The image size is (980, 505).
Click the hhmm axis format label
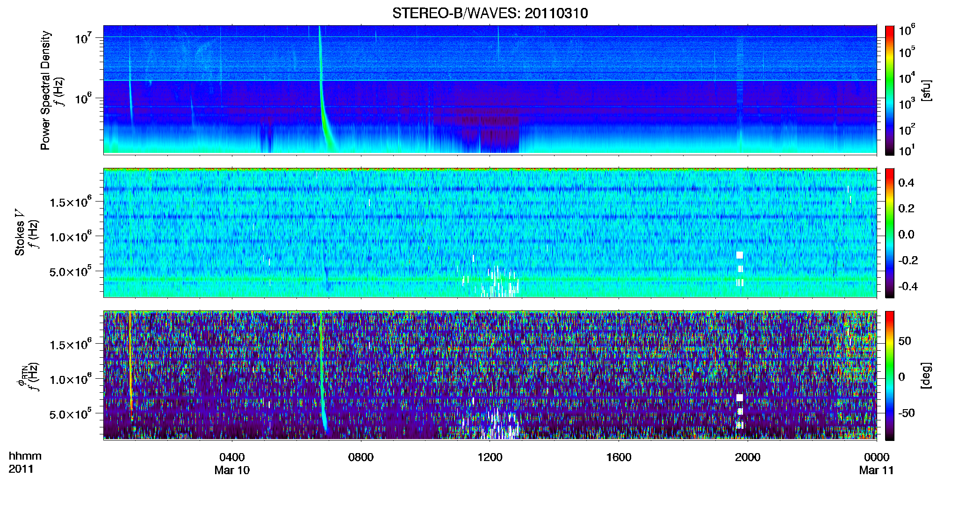pos(25,456)
